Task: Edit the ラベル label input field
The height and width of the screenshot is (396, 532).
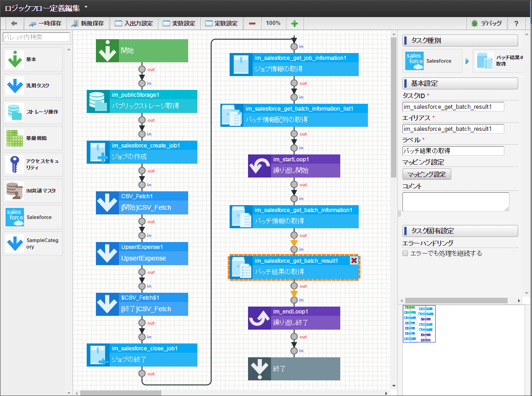Action: pyautogui.click(x=453, y=151)
